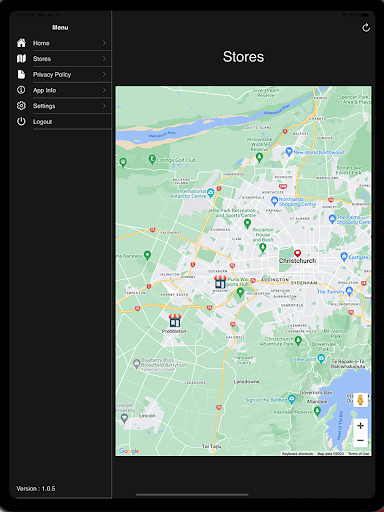The image size is (384, 512).
Task: Select the store marker near Wigram
Action: [x=220, y=282]
